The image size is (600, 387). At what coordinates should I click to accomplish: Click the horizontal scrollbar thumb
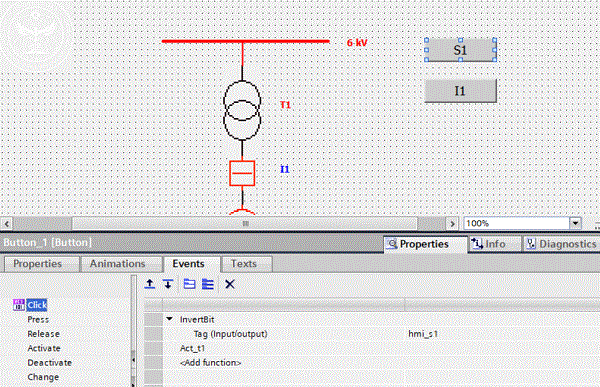coord(245,223)
